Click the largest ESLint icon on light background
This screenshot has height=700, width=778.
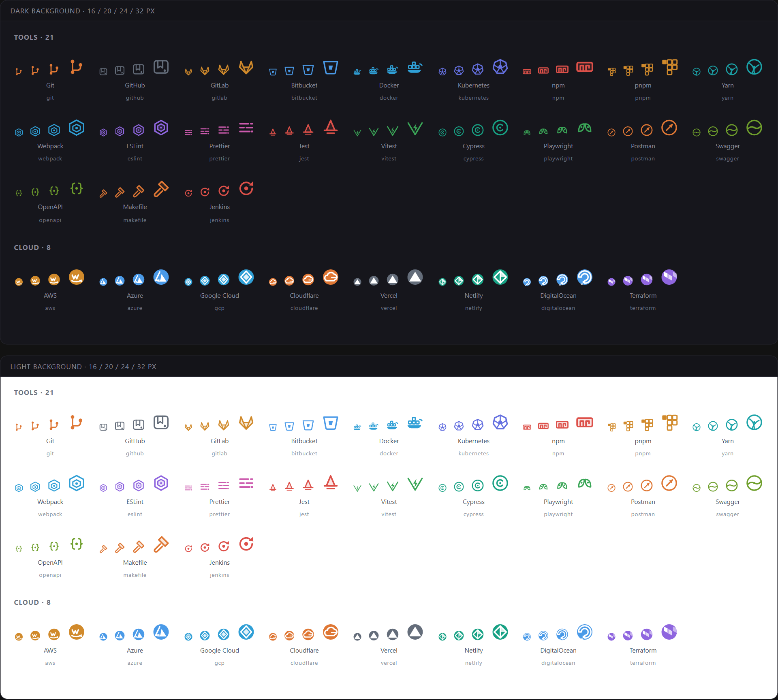coord(161,483)
